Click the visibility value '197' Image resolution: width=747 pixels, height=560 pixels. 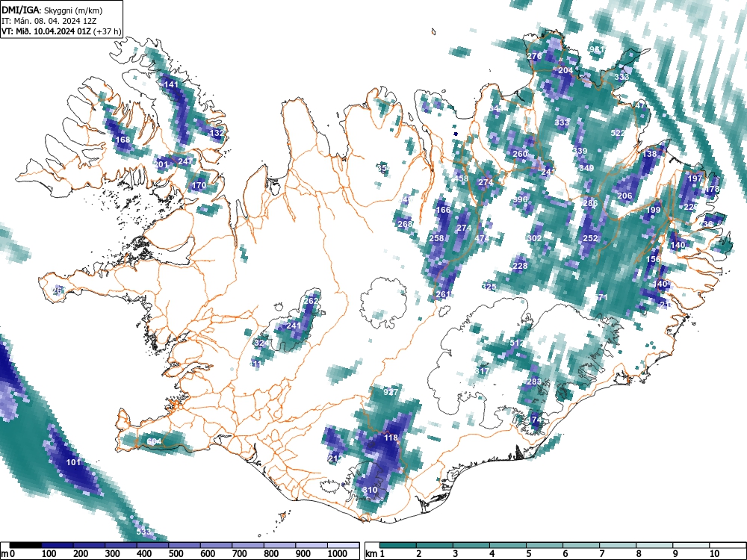(x=695, y=178)
